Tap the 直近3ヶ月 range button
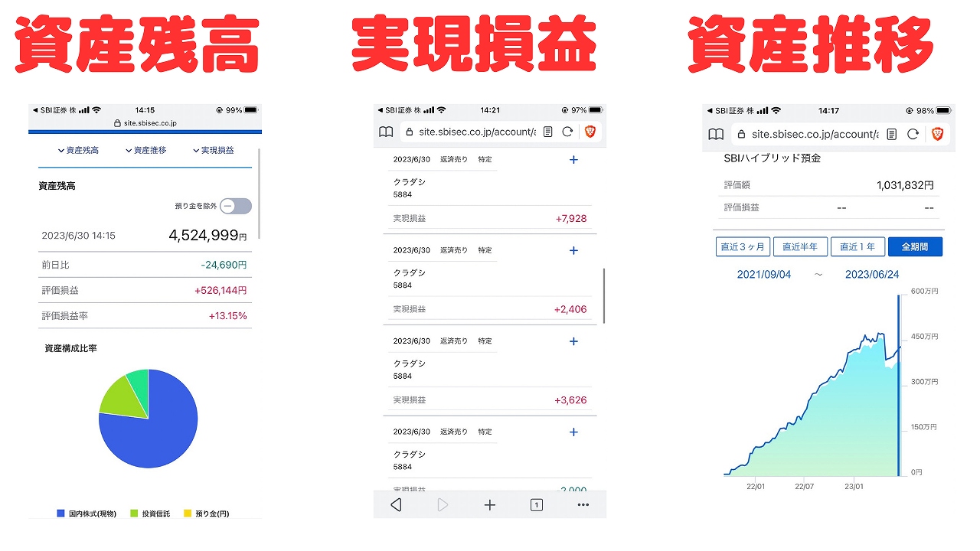 [x=742, y=246]
